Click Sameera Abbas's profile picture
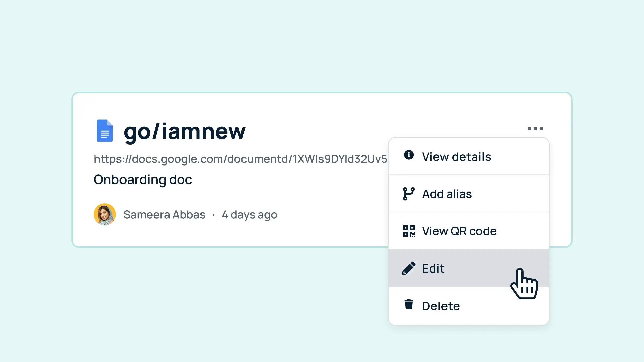This screenshot has height=362, width=644. pyautogui.click(x=105, y=215)
